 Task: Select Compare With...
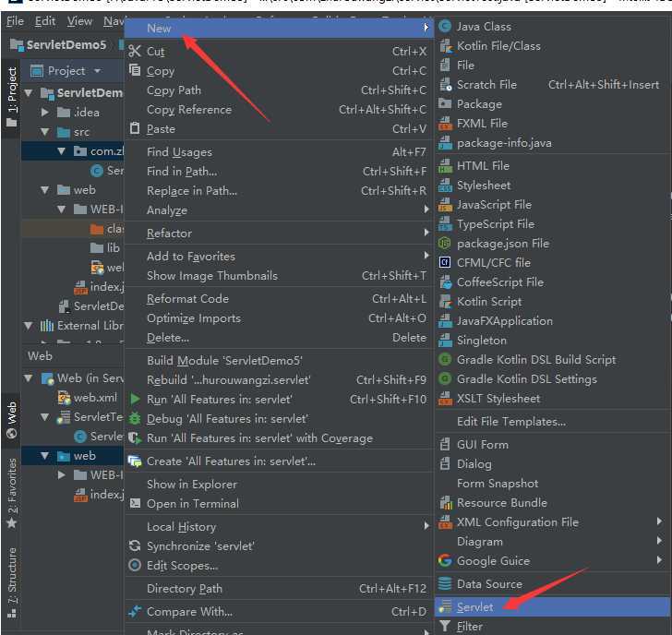pyautogui.click(x=279, y=612)
